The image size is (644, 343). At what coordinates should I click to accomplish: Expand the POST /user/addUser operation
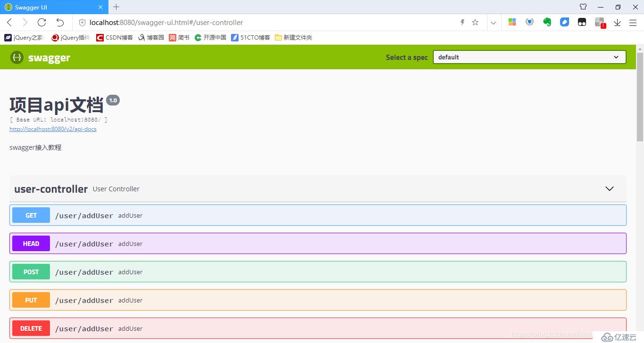click(318, 272)
